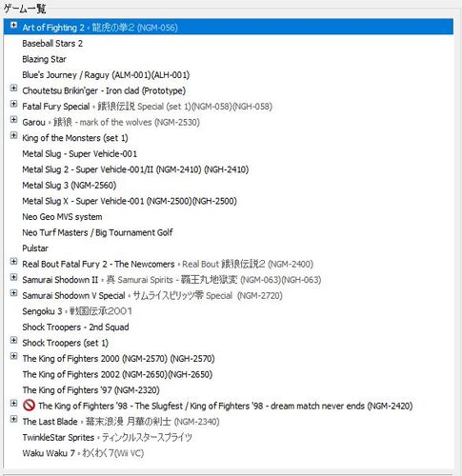Expand The King of Fighters '98 entry

13,404
